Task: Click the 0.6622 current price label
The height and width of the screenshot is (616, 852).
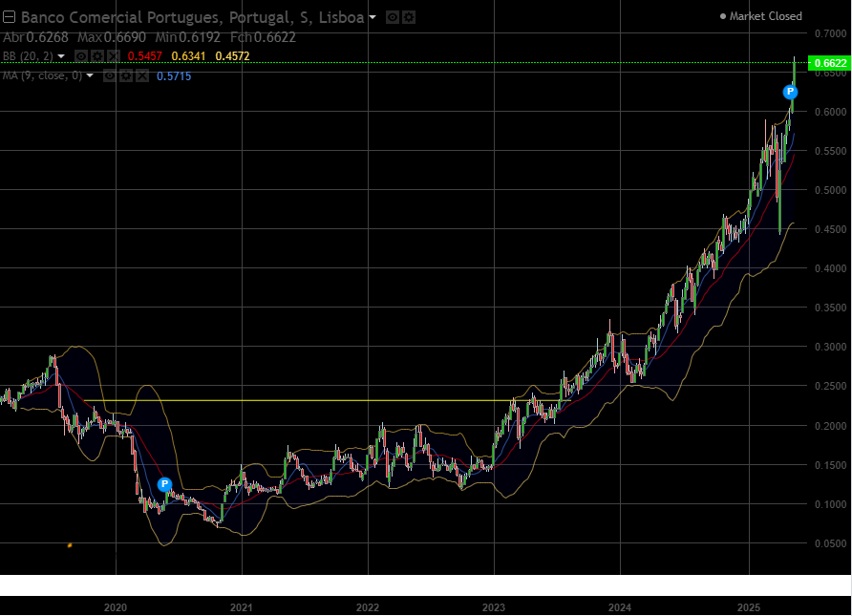Action: 829,63
